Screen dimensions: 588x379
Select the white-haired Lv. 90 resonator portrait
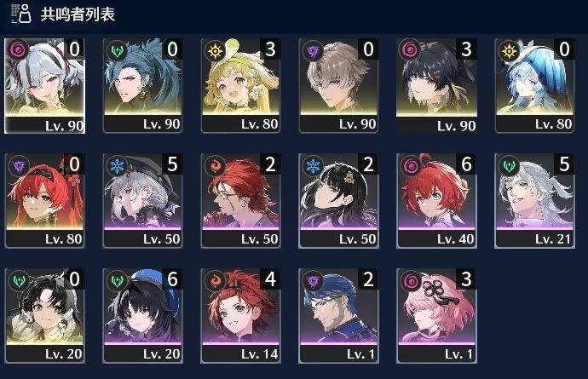point(44,86)
